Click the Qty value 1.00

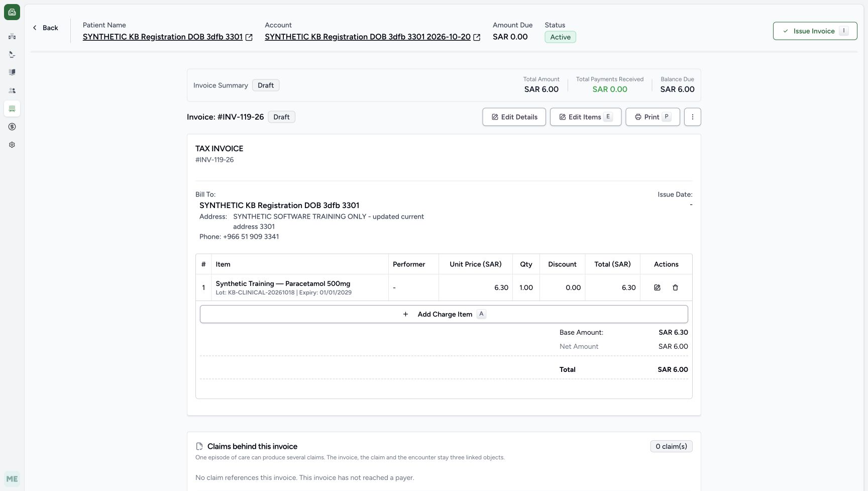(526, 287)
